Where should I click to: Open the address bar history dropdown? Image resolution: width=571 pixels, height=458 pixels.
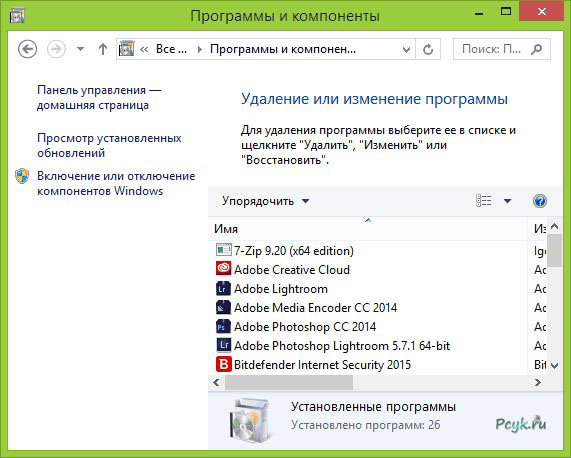point(406,49)
